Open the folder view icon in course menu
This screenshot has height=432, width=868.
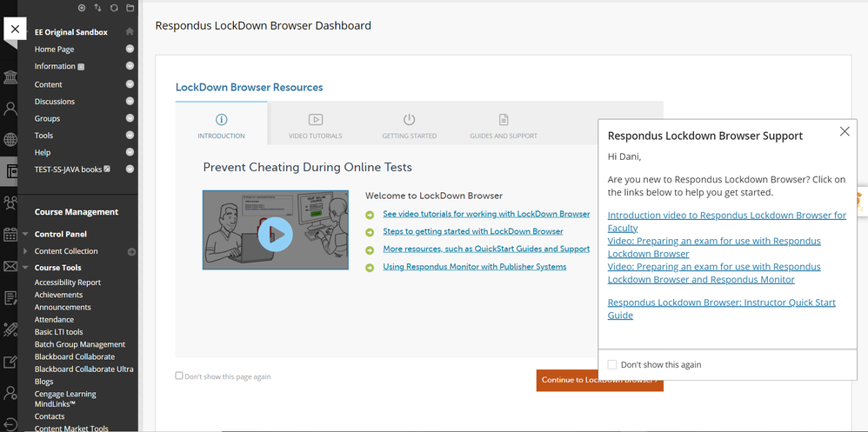point(130,8)
